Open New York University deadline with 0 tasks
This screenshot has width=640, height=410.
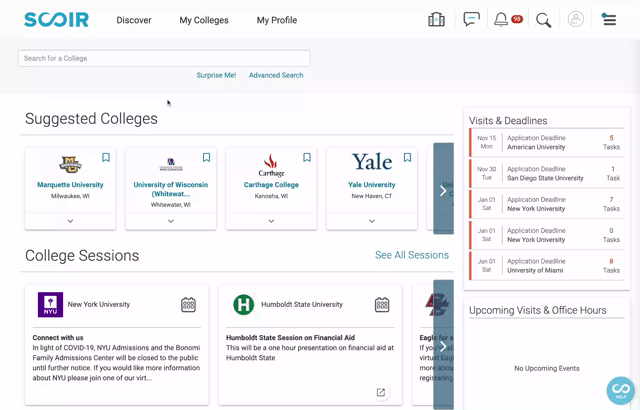[547, 235]
